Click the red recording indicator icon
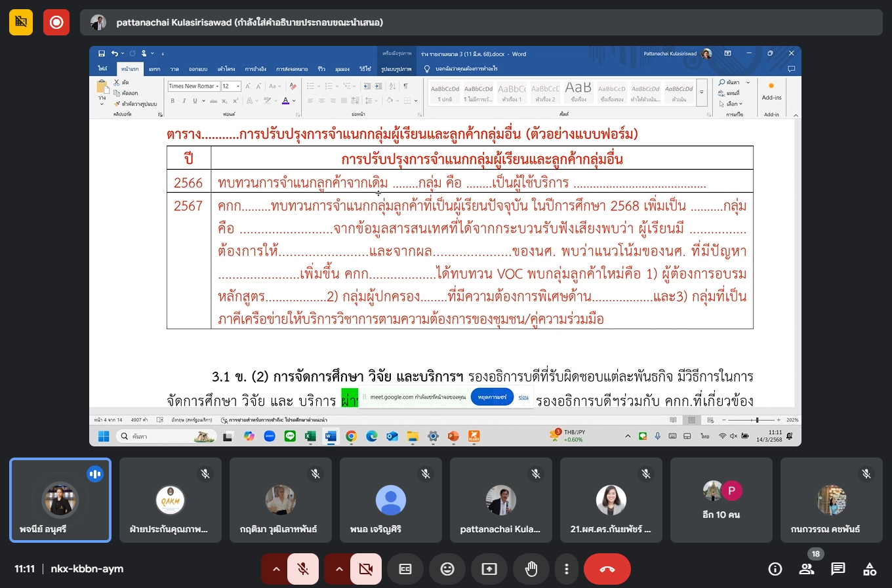 [56, 22]
